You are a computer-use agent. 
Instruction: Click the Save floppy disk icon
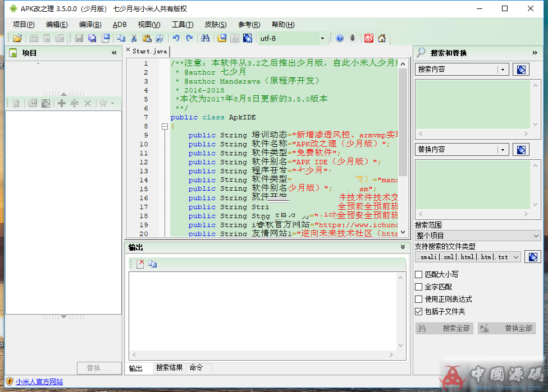(x=79, y=38)
